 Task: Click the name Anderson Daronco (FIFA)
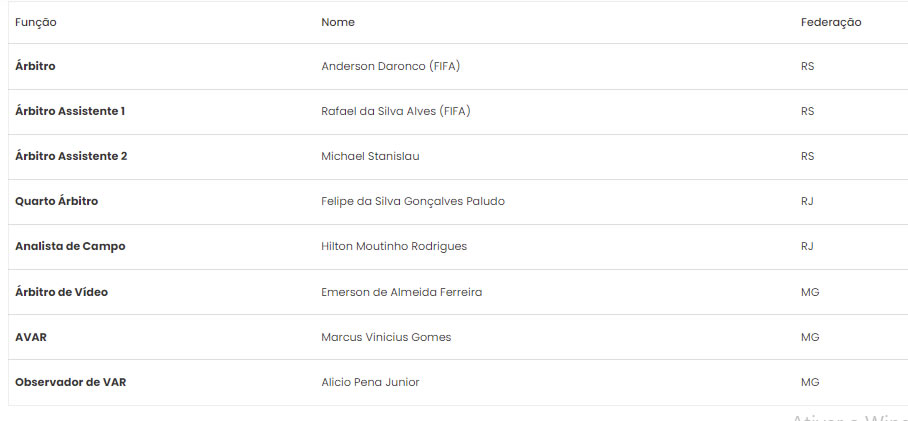coord(391,67)
